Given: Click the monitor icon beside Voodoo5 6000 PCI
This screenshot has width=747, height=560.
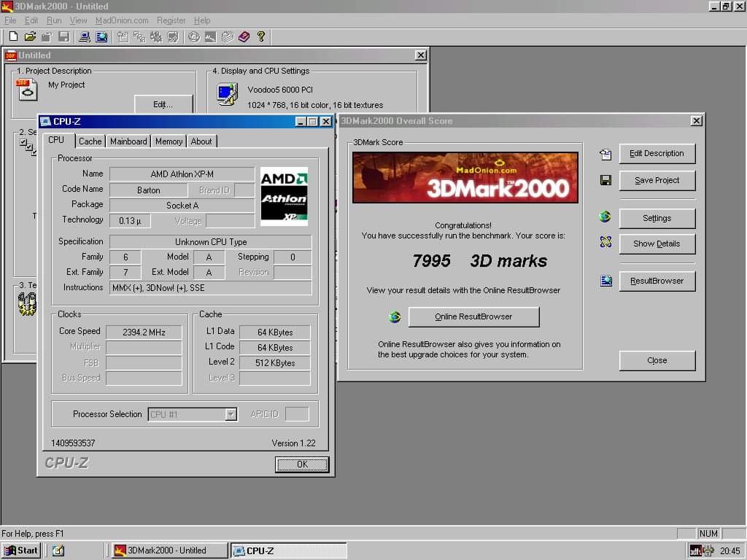Looking at the screenshot, I should click(x=228, y=94).
